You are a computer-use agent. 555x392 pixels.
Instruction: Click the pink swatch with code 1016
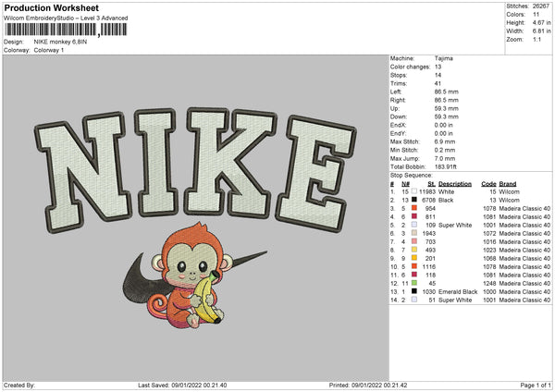(x=416, y=241)
